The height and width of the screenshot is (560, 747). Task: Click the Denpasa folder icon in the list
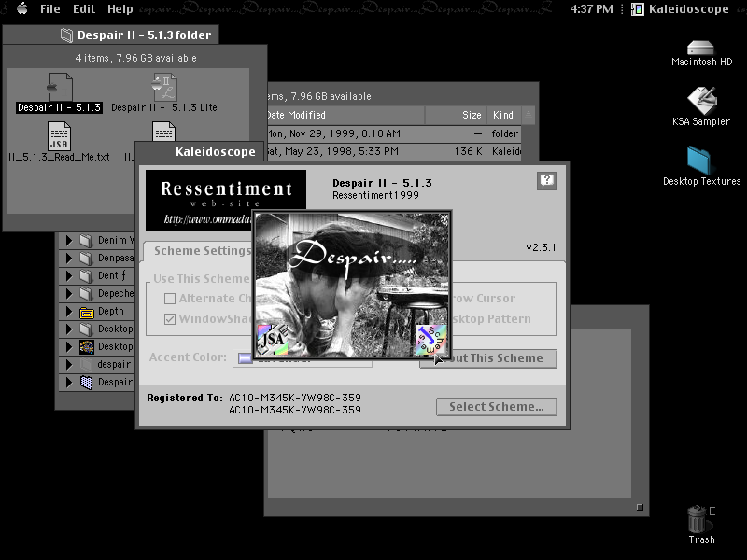pos(86,259)
